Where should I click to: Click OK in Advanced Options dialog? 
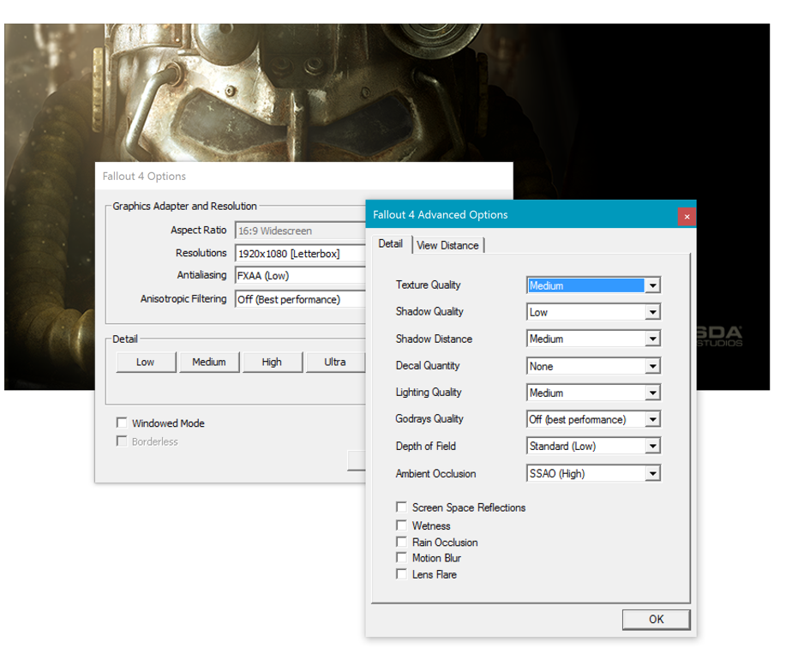656,620
